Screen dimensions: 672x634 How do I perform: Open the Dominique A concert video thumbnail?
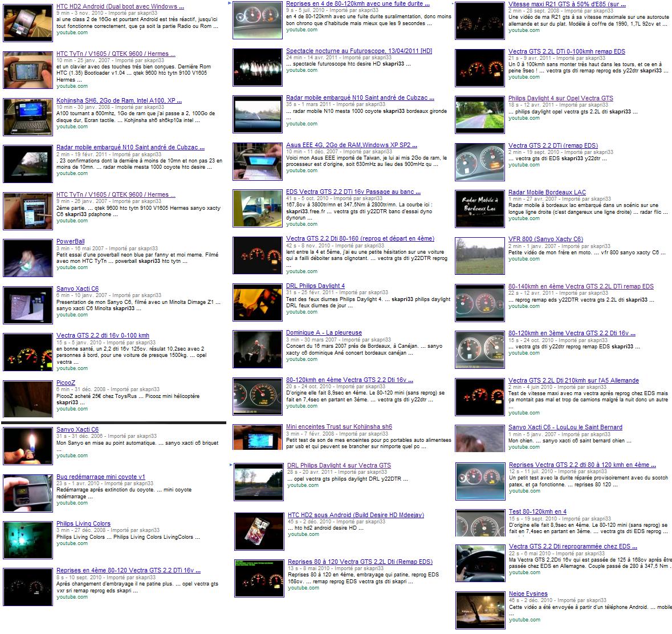pyautogui.click(x=258, y=349)
